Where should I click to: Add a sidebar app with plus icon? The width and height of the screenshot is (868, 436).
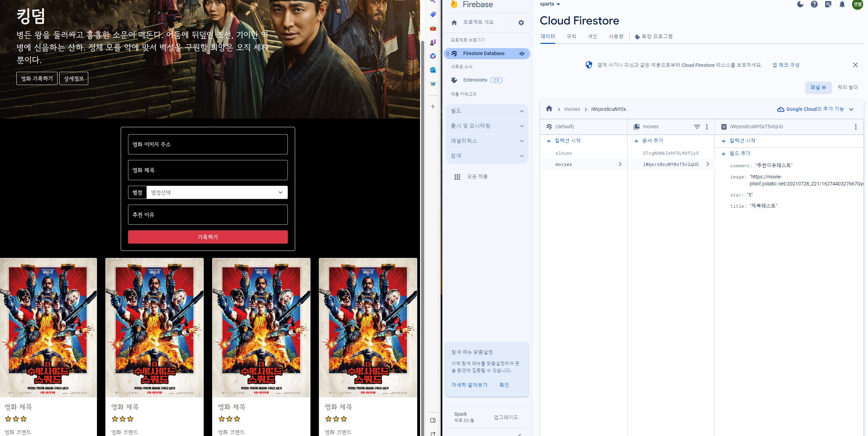click(433, 107)
